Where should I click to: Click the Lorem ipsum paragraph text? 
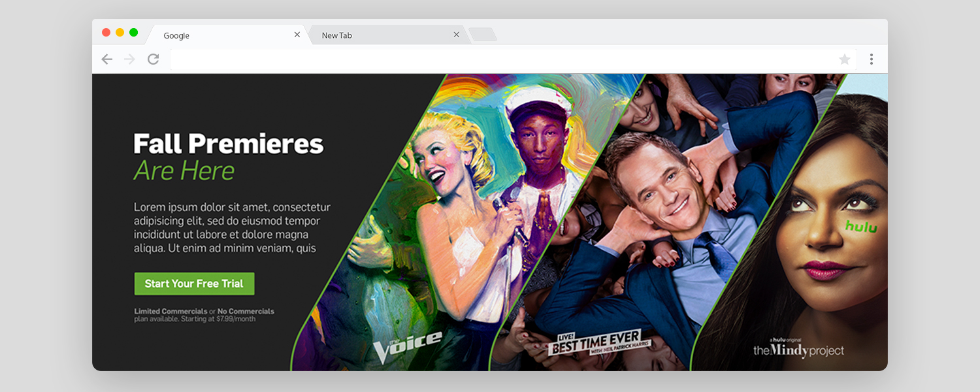232,227
